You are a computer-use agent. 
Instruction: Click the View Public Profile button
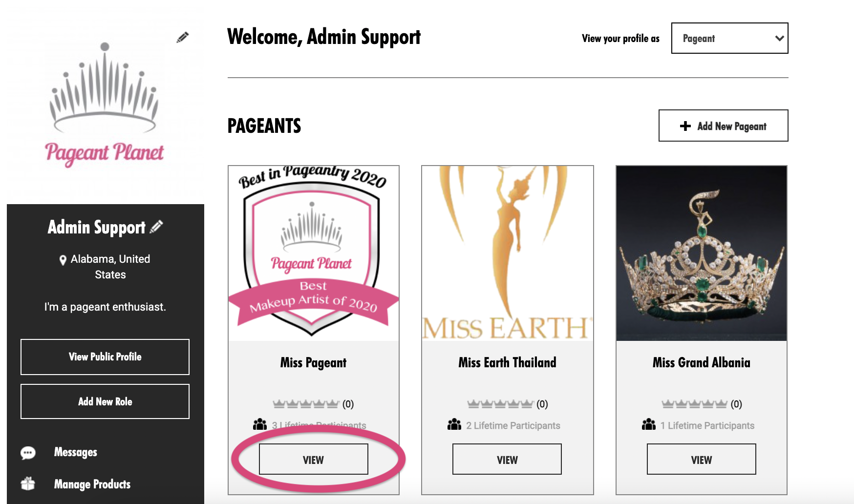(105, 357)
